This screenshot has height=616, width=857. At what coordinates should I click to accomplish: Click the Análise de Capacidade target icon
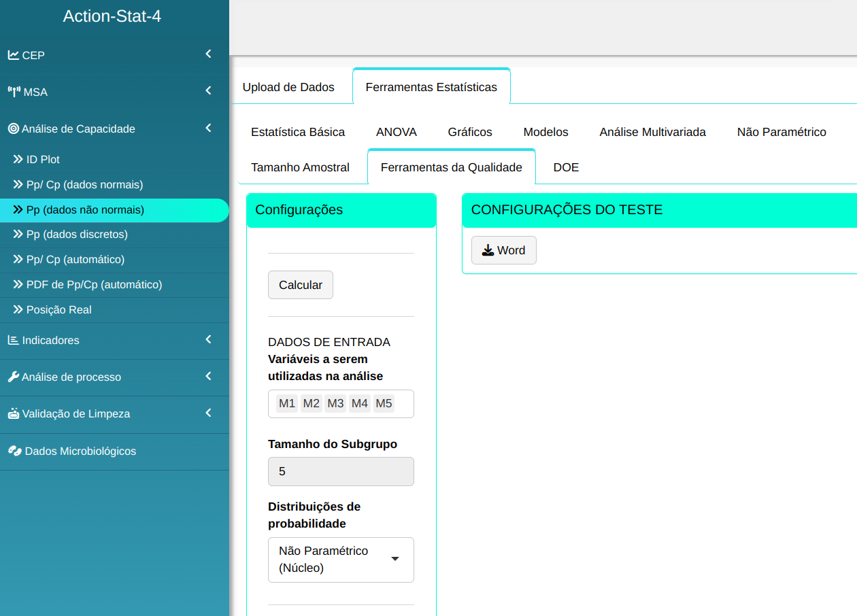tap(14, 129)
